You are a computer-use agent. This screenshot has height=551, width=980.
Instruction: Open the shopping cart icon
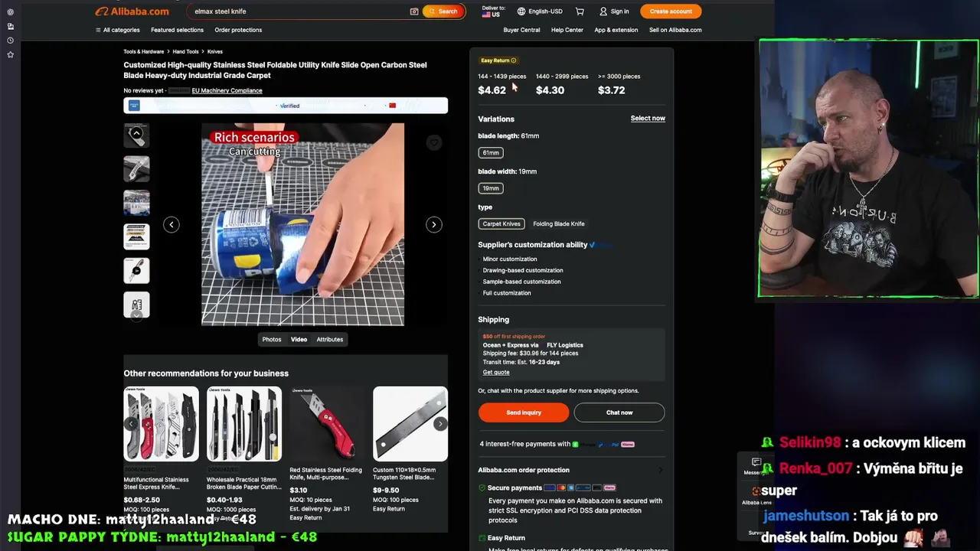click(x=580, y=11)
